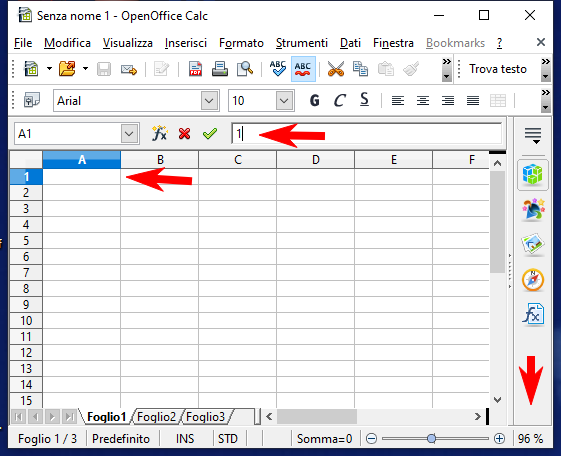This screenshot has height=456, width=561.
Task: Open sidebar settings menu icon
Action: (x=533, y=135)
